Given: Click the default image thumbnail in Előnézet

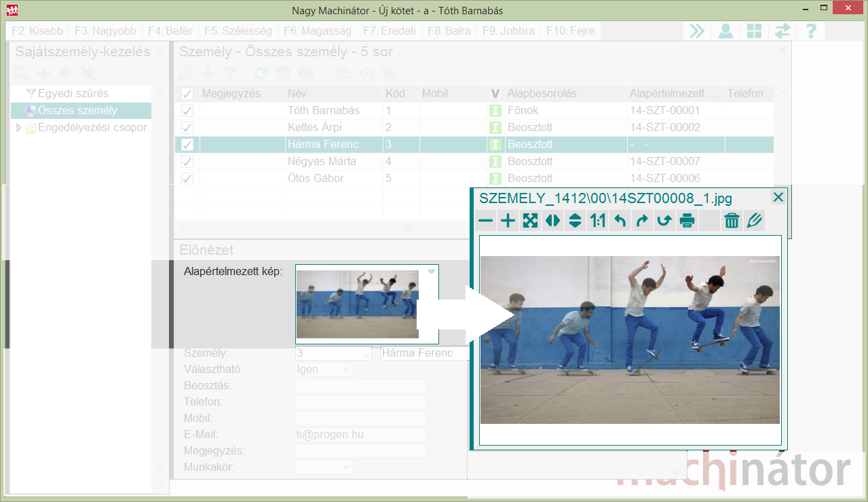Looking at the screenshot, I should coord(358,304).
